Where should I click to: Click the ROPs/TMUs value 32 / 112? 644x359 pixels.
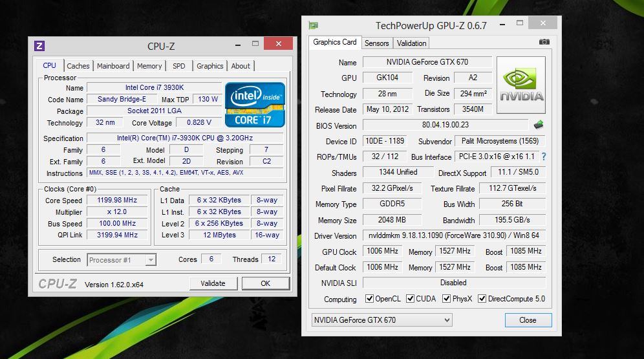click(385, 157)
